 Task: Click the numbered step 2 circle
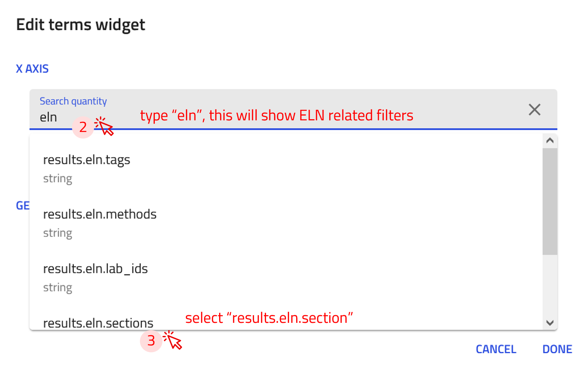pyautogui.click(x=83, y=127)
